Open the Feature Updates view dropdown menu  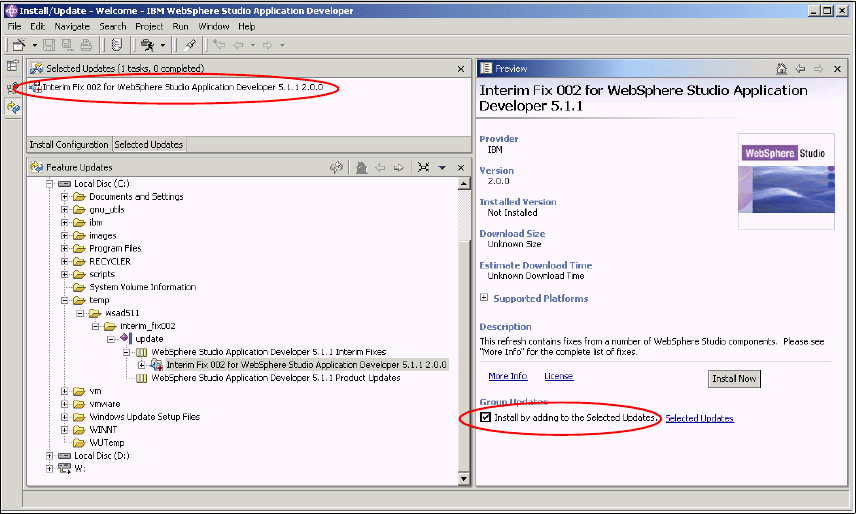[x=442, y=168]
